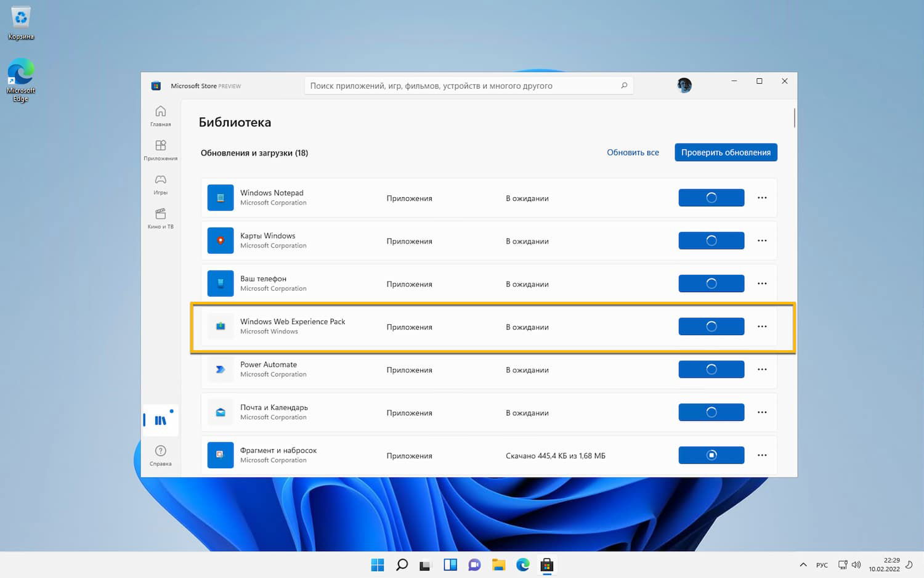Open taskbar Search
This screenshot has width=924, height=578.
pos(402,564)
